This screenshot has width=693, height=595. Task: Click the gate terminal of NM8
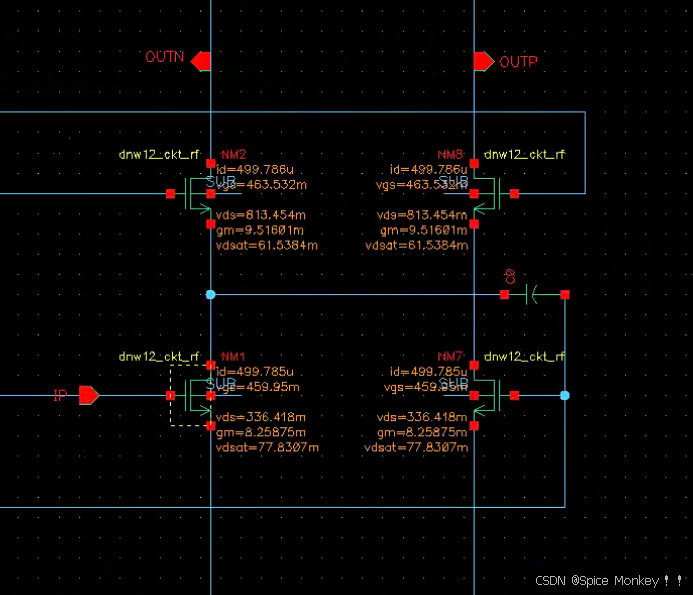(514, 194)
